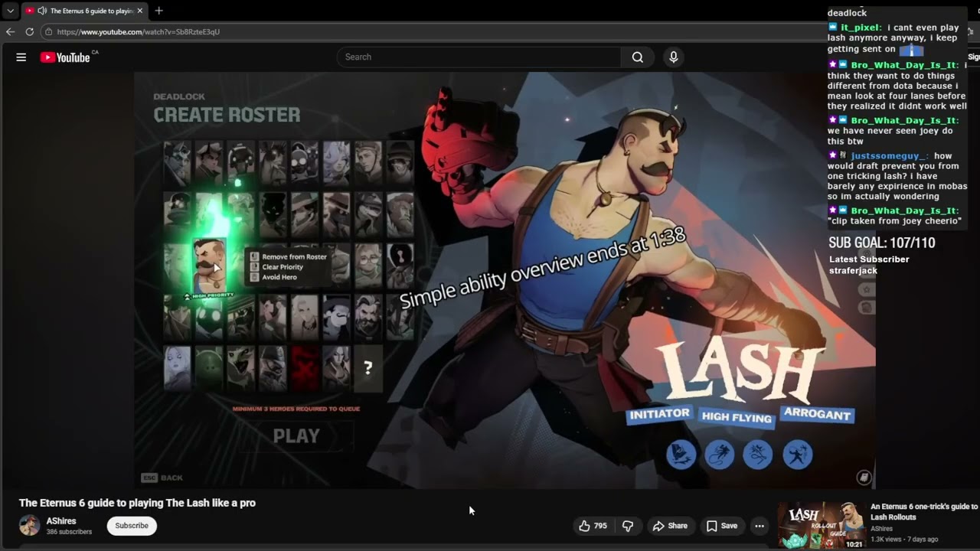The height and width of the screenshot is (551, 980).
Task: Subscribe to the AShires channel
Action: (132, 526)
